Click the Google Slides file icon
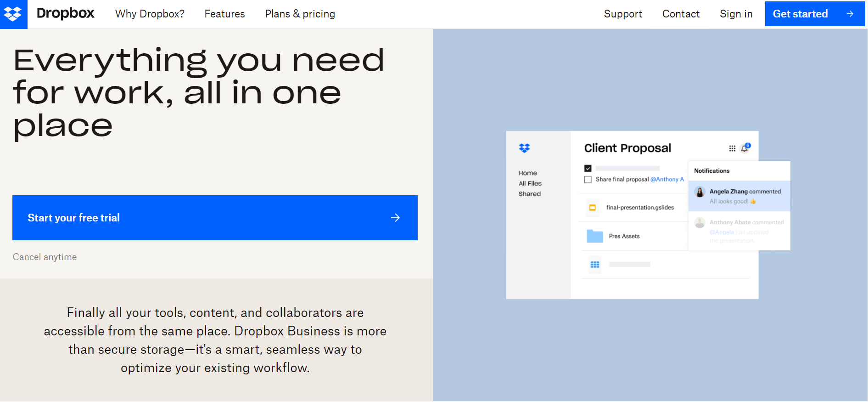Image resolution: width=868 pixels, height=402 pixels. (593, 208)
